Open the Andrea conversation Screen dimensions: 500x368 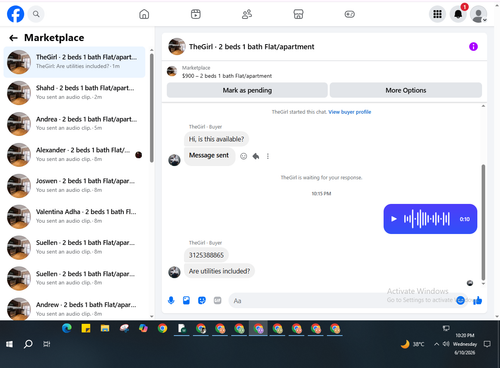(x=74, y=124)
